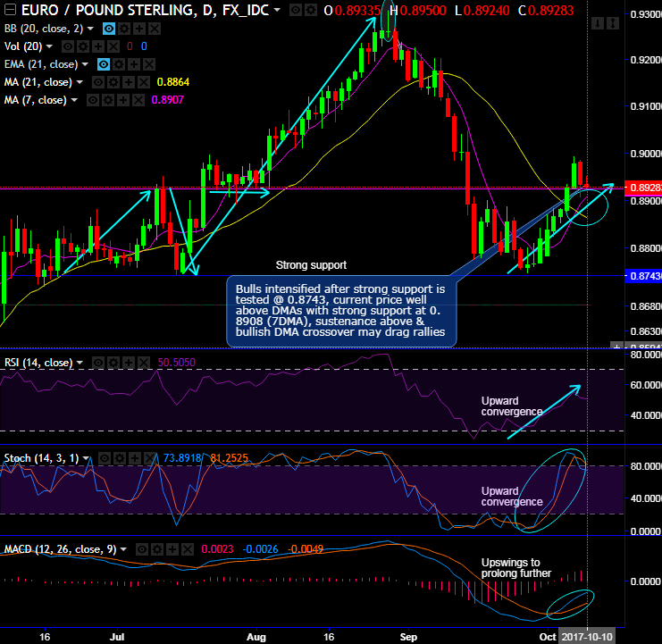
Task: Expand the Vol (20) dropdown arrow
Action: coord(49,46)
